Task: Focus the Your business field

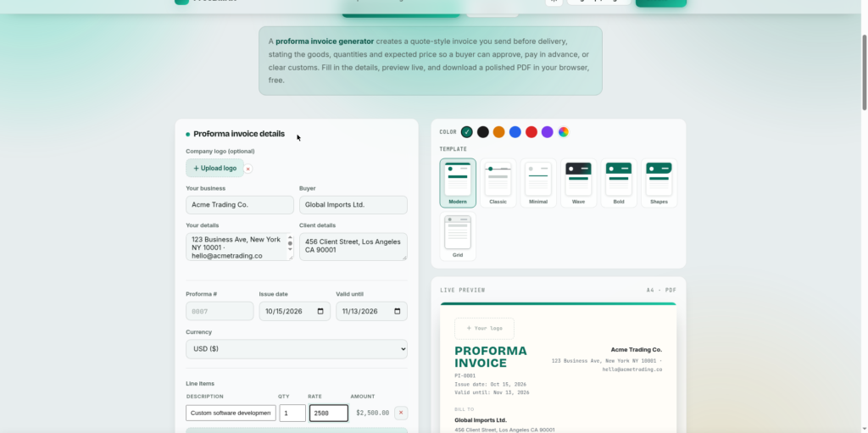Action: coord(240,205)
